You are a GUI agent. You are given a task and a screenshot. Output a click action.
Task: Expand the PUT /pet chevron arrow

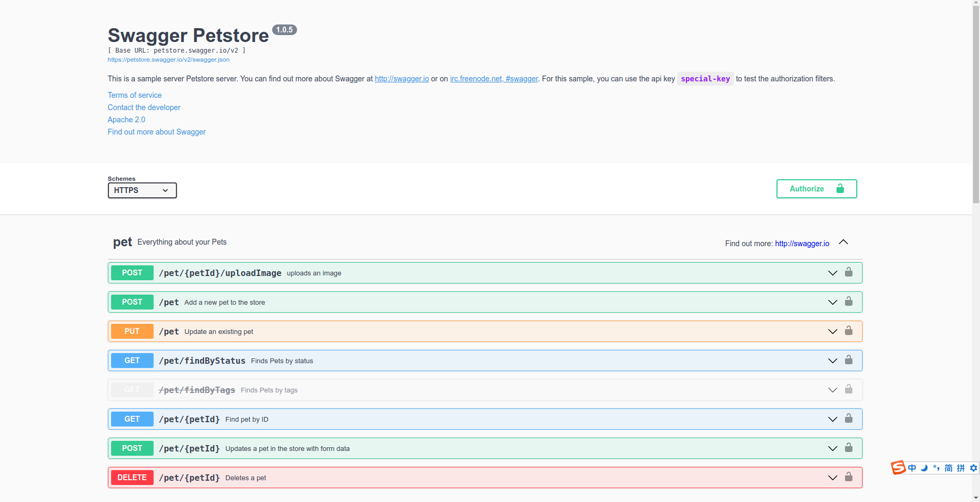(833, 332)
